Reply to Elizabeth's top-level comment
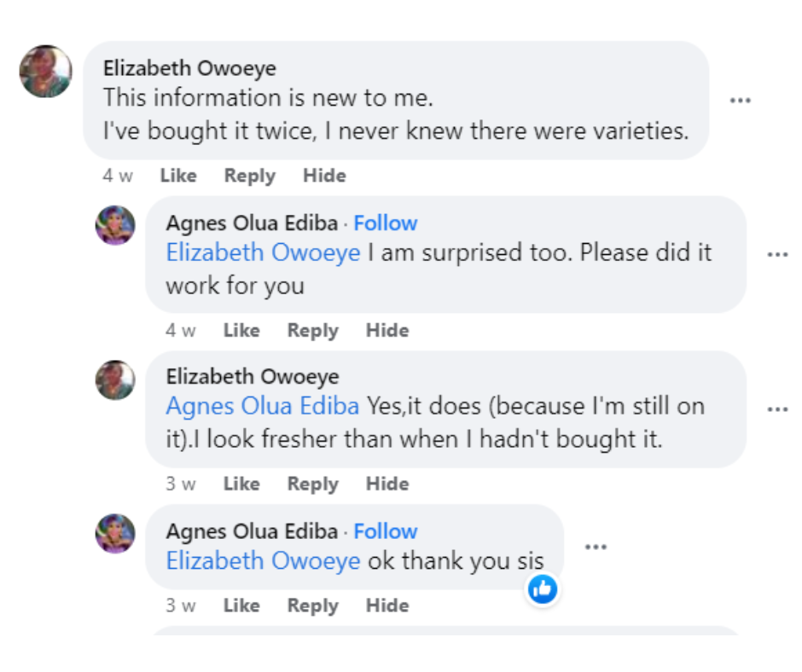802x672 pixels. [249, 176]
